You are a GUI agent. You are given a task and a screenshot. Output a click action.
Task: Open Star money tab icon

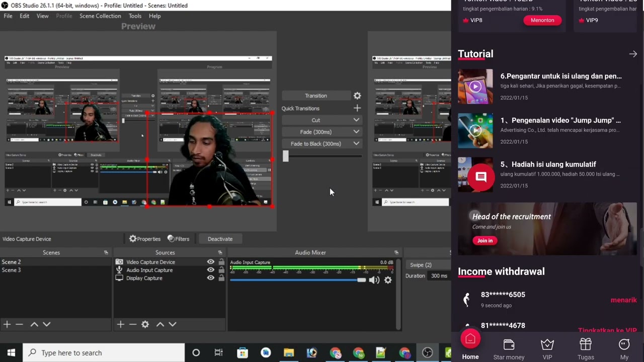tap(509, 344)
